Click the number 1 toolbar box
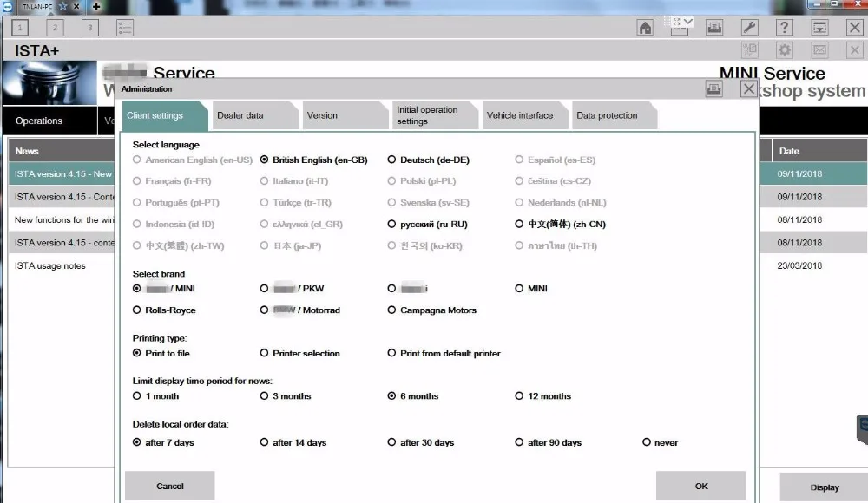 click(x=20, y=27)
